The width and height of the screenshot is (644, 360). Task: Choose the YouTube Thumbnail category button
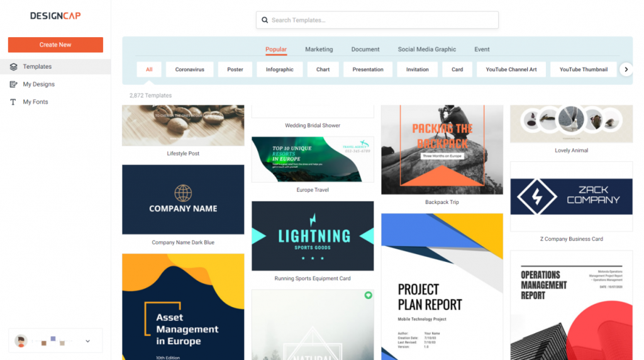583,69
